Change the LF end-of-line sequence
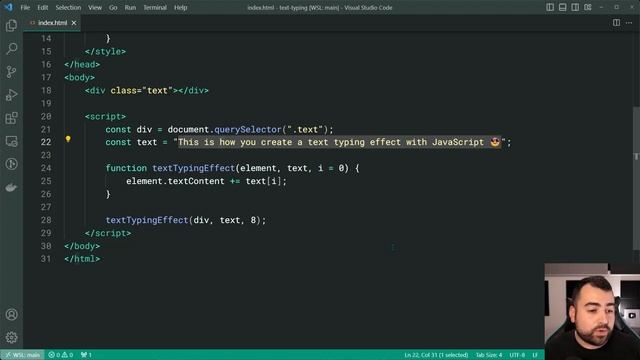This screenshot has height=360, width=640. [535, 355]
